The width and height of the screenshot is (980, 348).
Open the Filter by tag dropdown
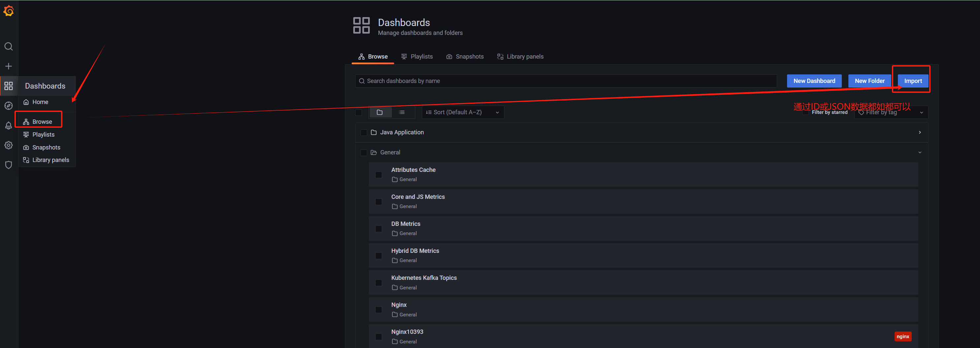click(890, 113)
